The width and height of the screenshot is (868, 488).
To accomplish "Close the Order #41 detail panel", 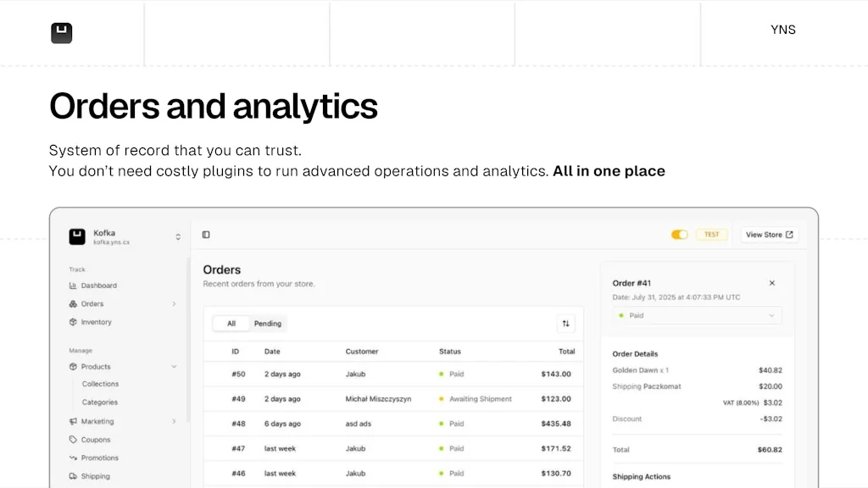I will [771, 283].
